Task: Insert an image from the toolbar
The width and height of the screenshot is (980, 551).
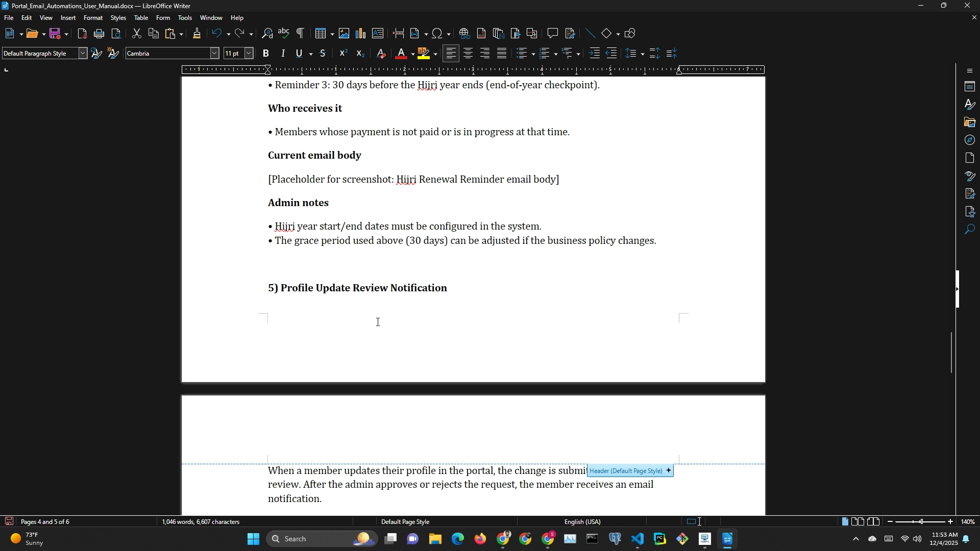Action: (x=344, y=34)
